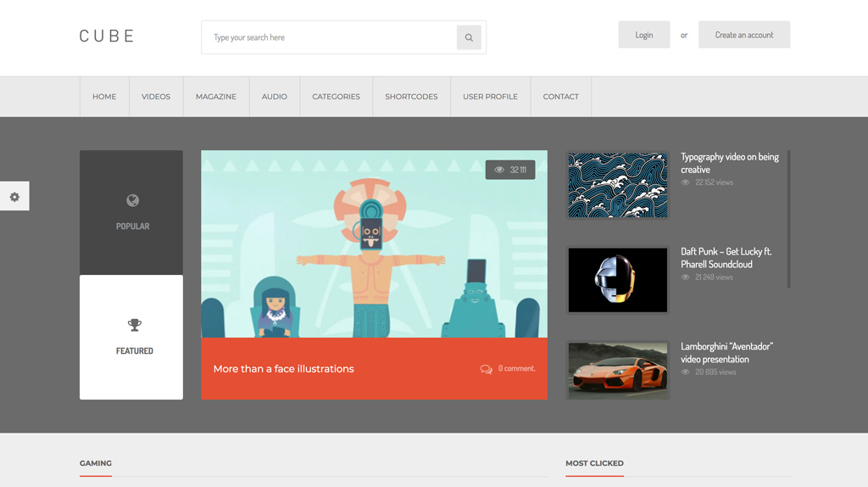
Task: Click the featured image view-count badge
Action: pos(509,170)
